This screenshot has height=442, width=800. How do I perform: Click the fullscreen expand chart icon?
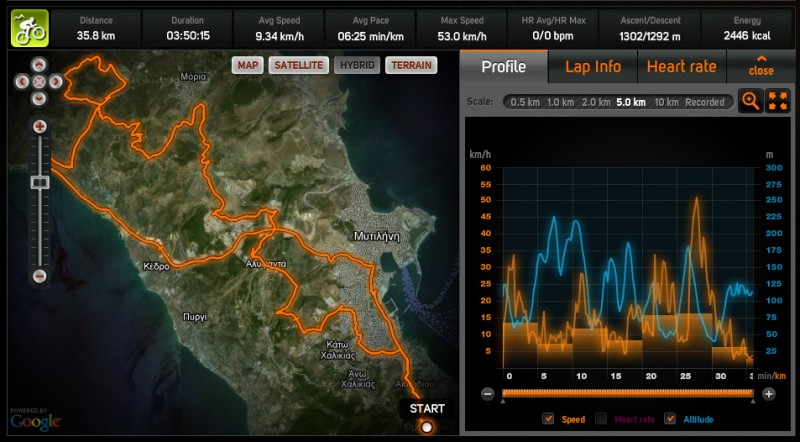[778, 101]
